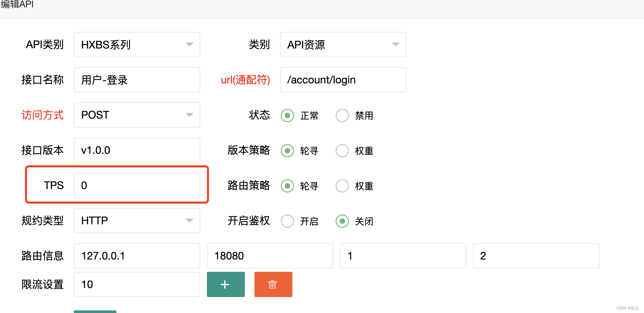644x313 pixels.
Task: Click the 接口版本 field showing v1.0.0
Action: point(137,150)
